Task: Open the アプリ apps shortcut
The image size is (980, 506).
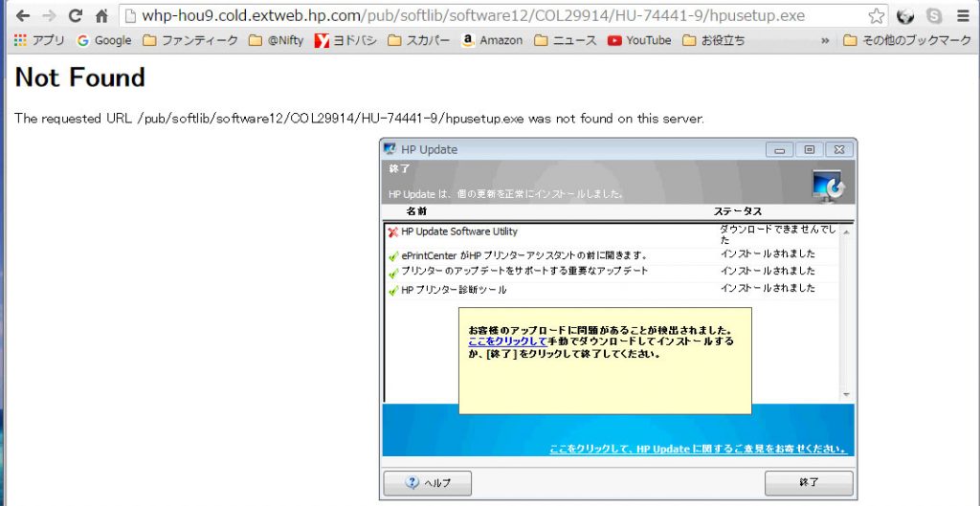Action: pos(38,40)
